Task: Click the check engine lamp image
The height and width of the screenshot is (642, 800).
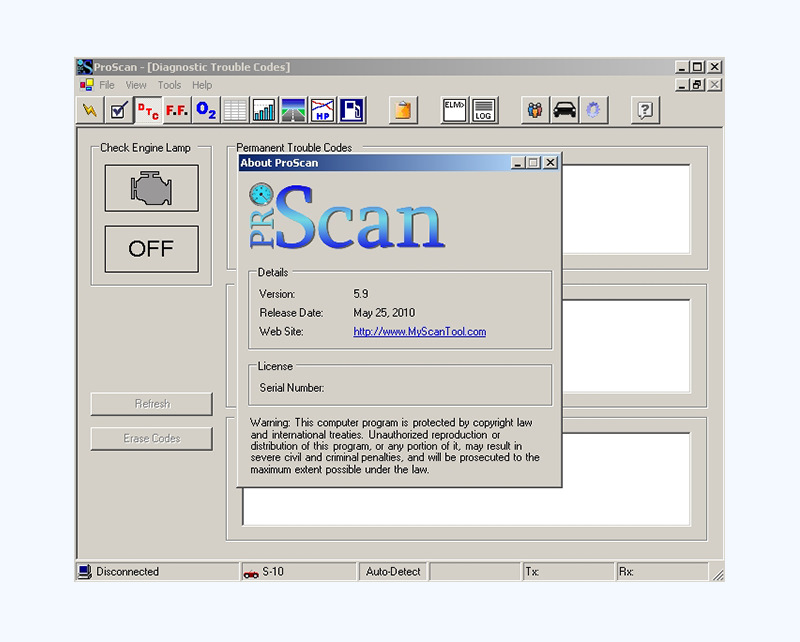Action: [x=152, y=188]
